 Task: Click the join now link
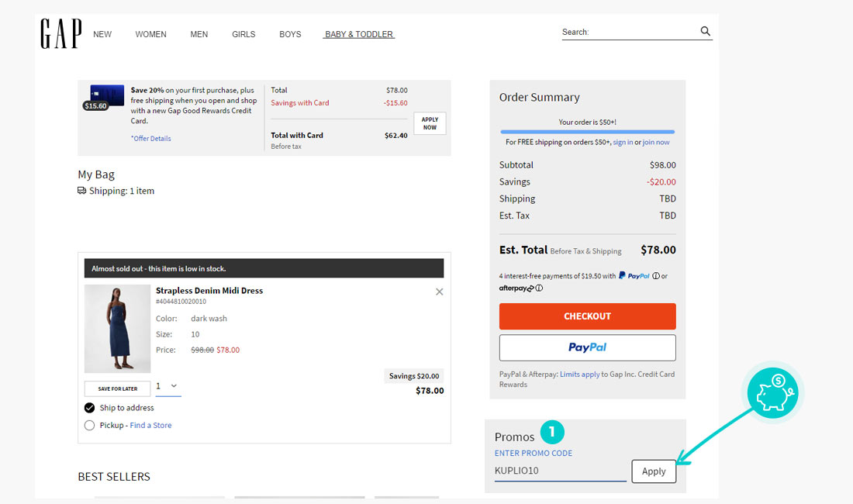pos(656,143)
